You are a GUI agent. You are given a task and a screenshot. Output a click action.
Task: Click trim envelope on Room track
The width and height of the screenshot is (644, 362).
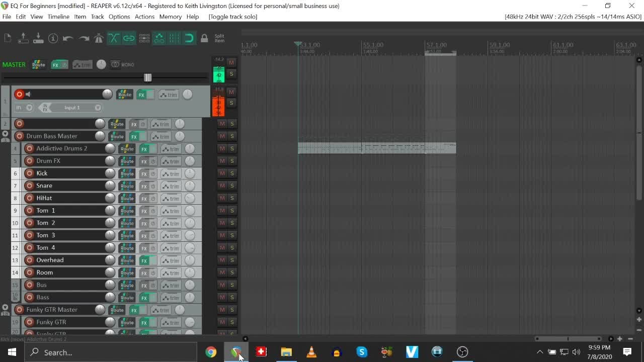click(x=171, y=273)
